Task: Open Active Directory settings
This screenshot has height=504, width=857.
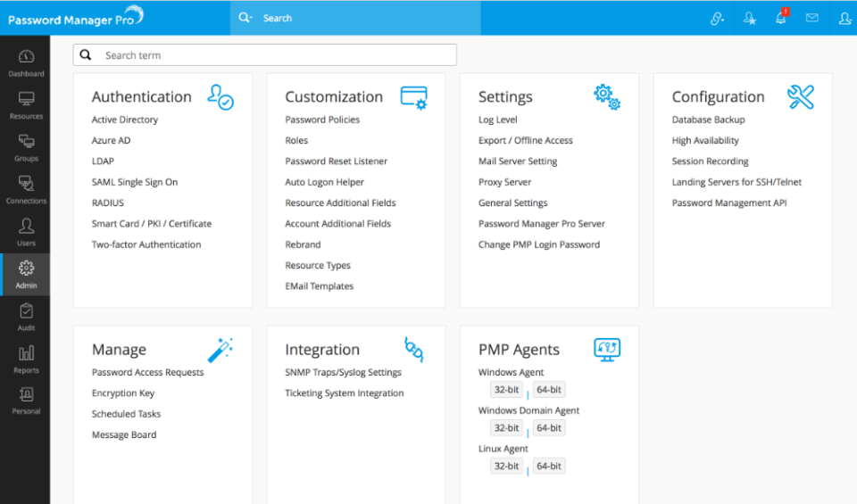Action: pyautogui.click(x=125, y=120)
